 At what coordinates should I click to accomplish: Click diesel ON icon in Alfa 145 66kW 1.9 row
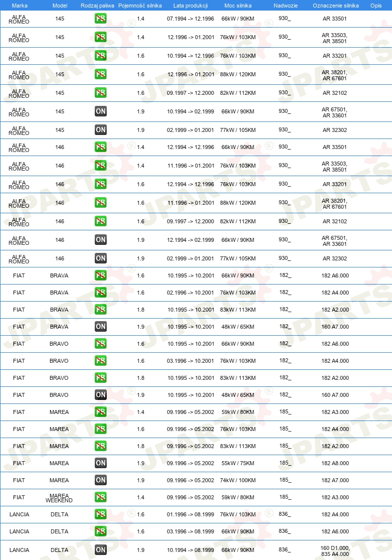coord(101,111)
